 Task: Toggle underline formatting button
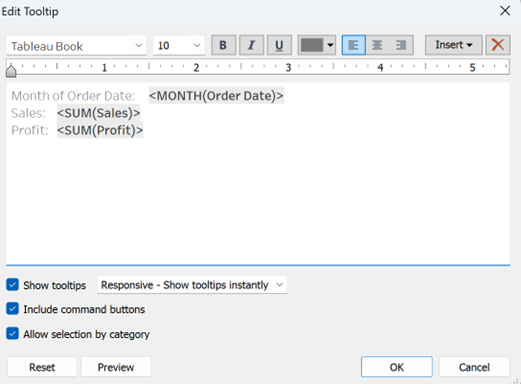click(279, 45)
